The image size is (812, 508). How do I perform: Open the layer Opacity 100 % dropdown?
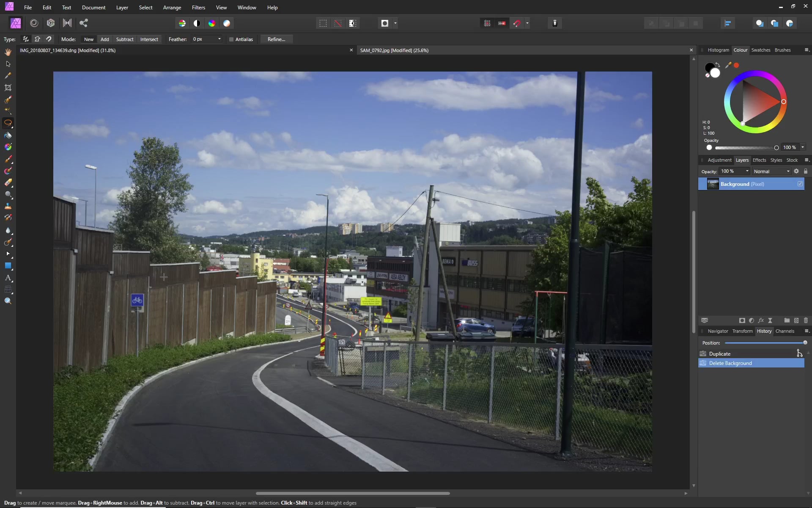pyautogui.click(x=747, y=171)
